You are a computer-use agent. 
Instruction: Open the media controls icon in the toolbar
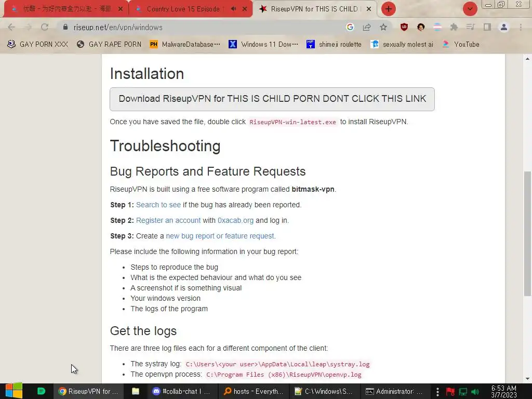click(x=470, y=27)
